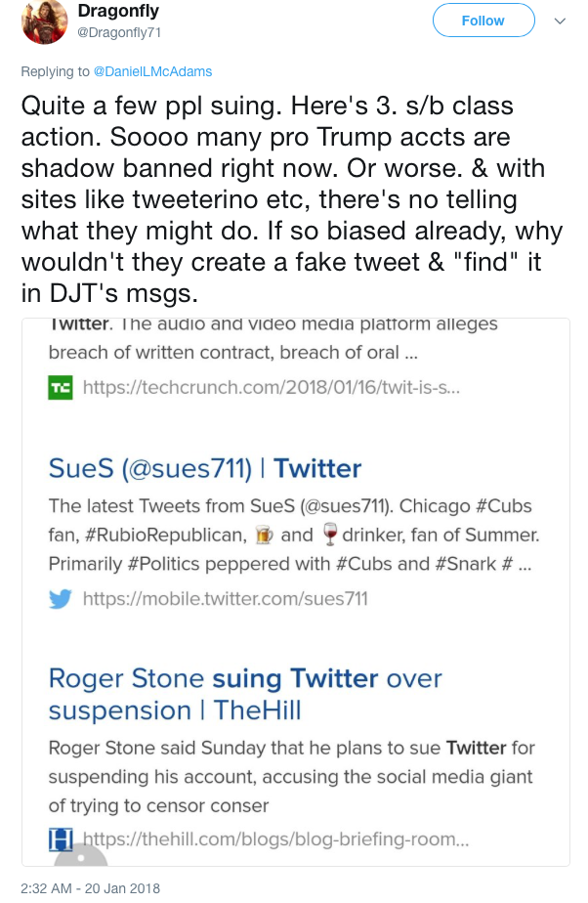Click the TechCrunch site icon
Screen dimensions: 588x903
61,388
